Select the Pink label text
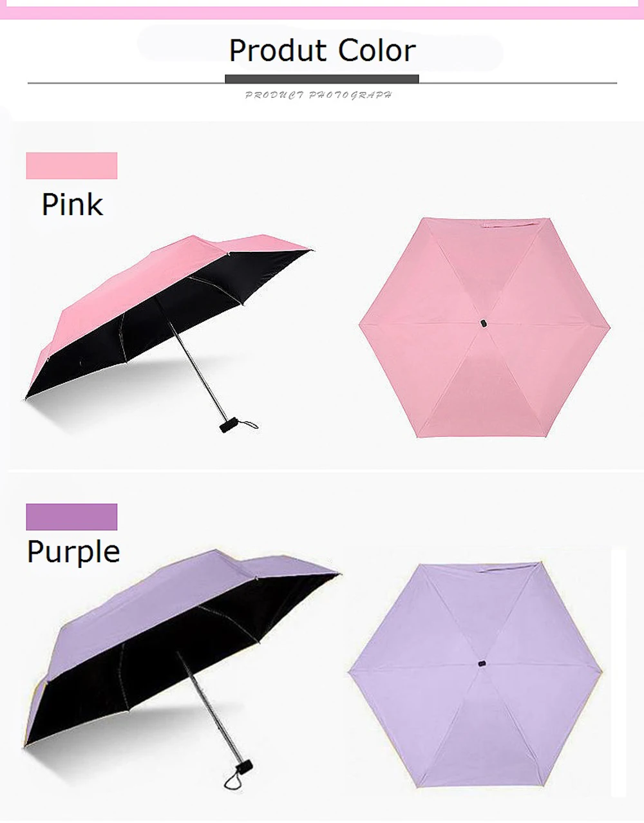The height and width of the screenshot is (823, 644). point(72,205)
